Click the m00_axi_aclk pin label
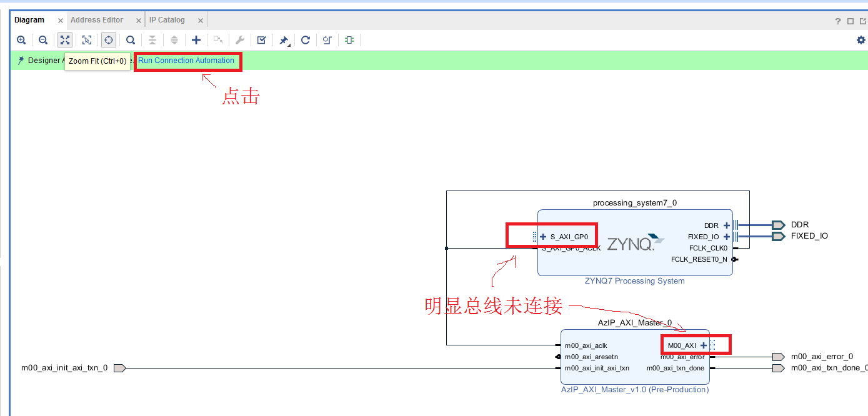The image size is (868, 416). pyautogui.click(x=586, y=345)
